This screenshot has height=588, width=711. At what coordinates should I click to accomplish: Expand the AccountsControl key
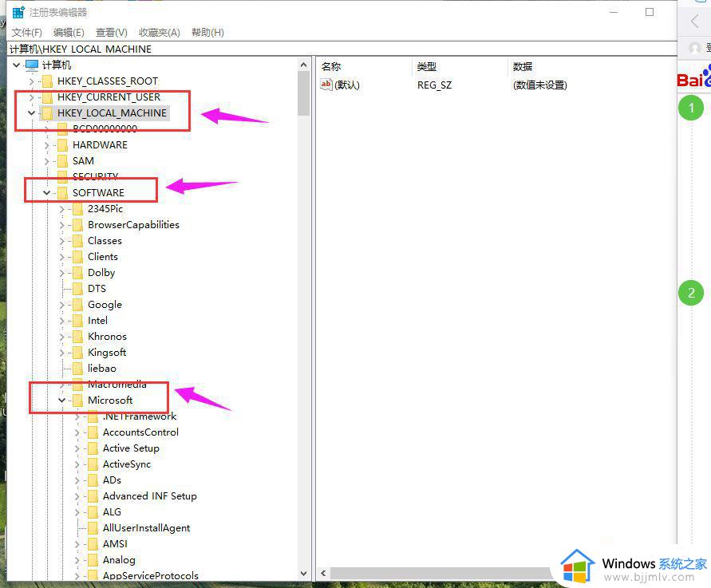(77, 433)
